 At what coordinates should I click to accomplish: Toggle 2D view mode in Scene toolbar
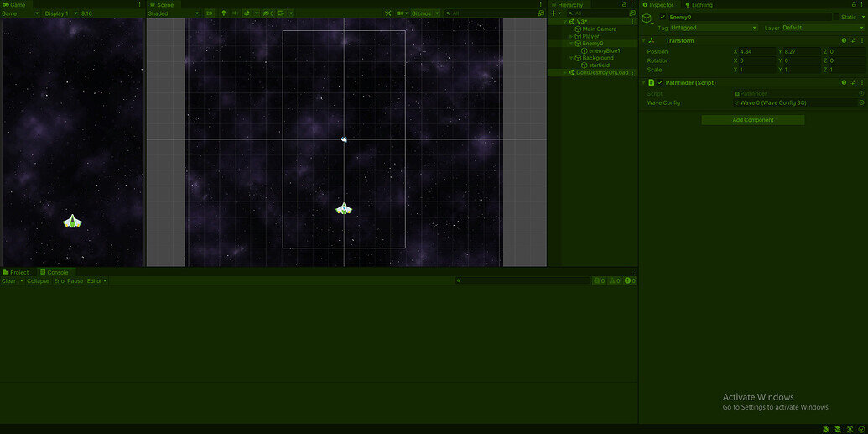[210, 13]
